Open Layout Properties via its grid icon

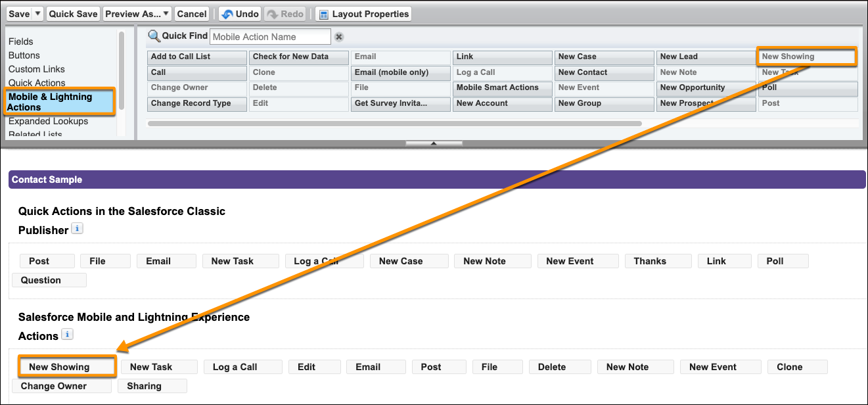tap(322, 13)
